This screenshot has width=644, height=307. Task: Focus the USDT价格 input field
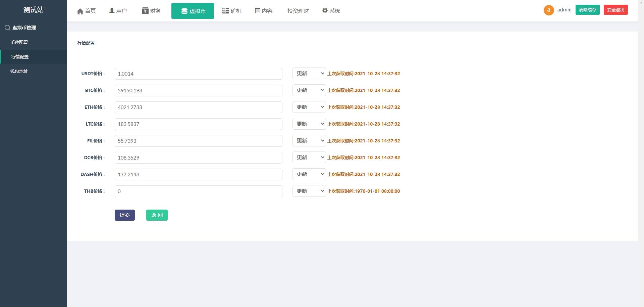[x=199, y=74]
